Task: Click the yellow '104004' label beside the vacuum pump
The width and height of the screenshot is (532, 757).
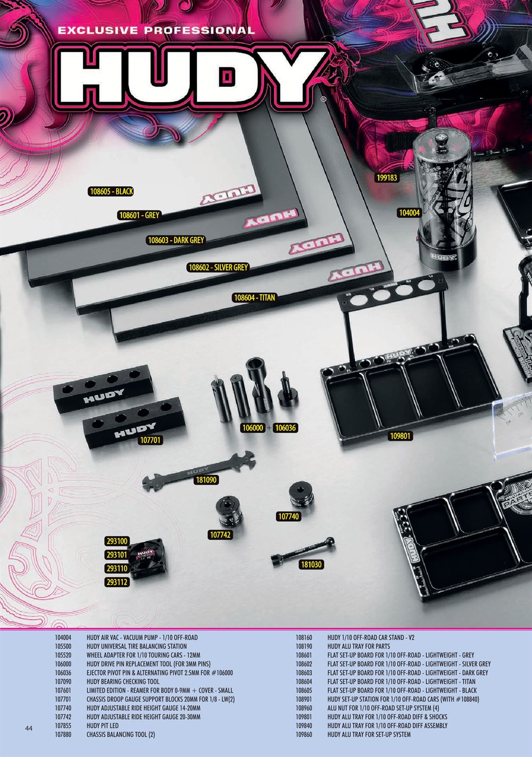Action: point(410,213)
